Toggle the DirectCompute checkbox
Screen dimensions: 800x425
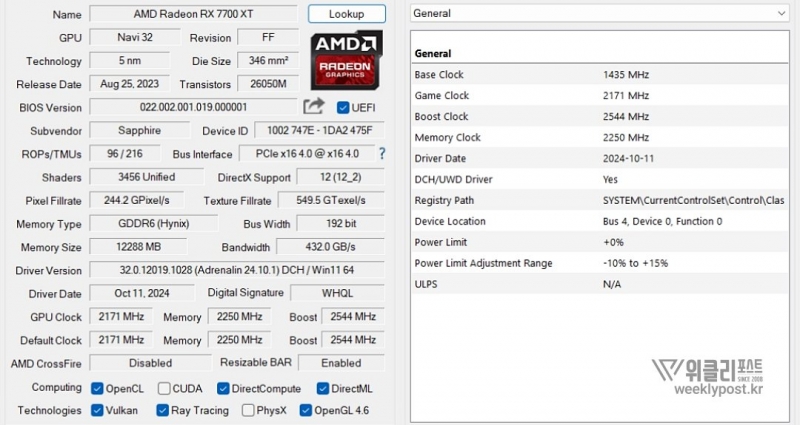pos(224,388)
